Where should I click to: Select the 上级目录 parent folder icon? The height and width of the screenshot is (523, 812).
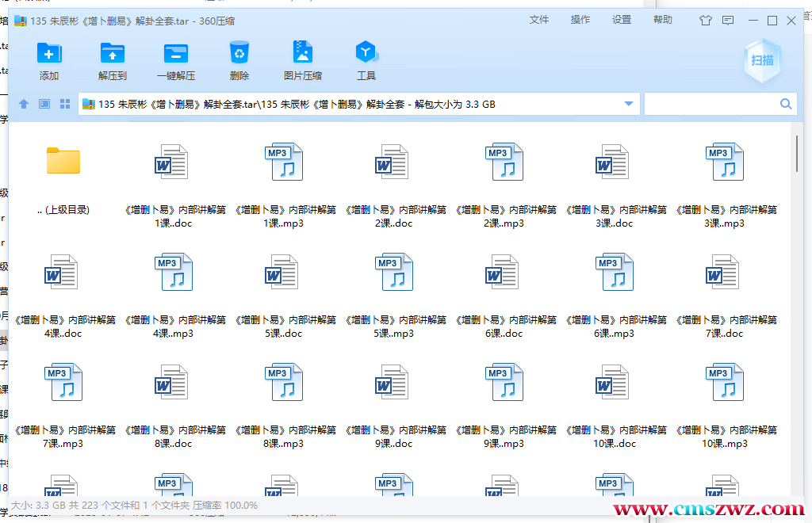click(x=63, y=161)
